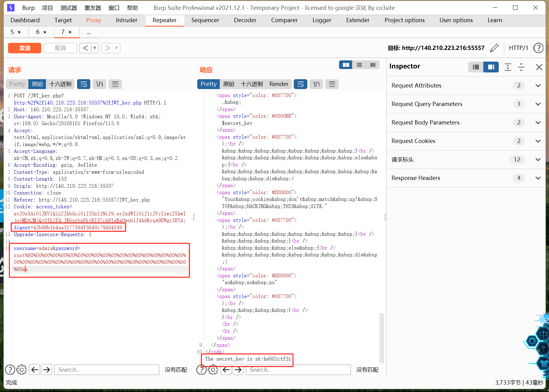549x392 pixels.
Task: Open the 项目 project menu
Action: tap(47, 8)
